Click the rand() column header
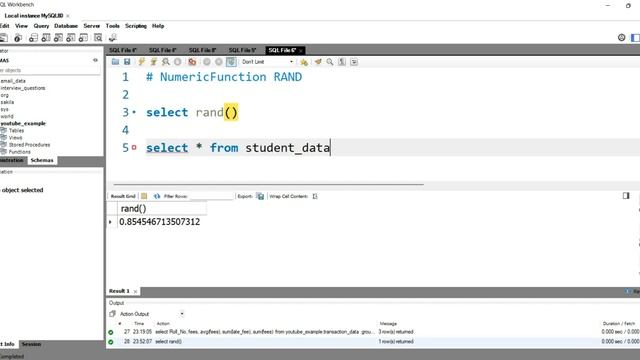Image resolution: width=640 pixels, height=360 pixels. (162, 209)
